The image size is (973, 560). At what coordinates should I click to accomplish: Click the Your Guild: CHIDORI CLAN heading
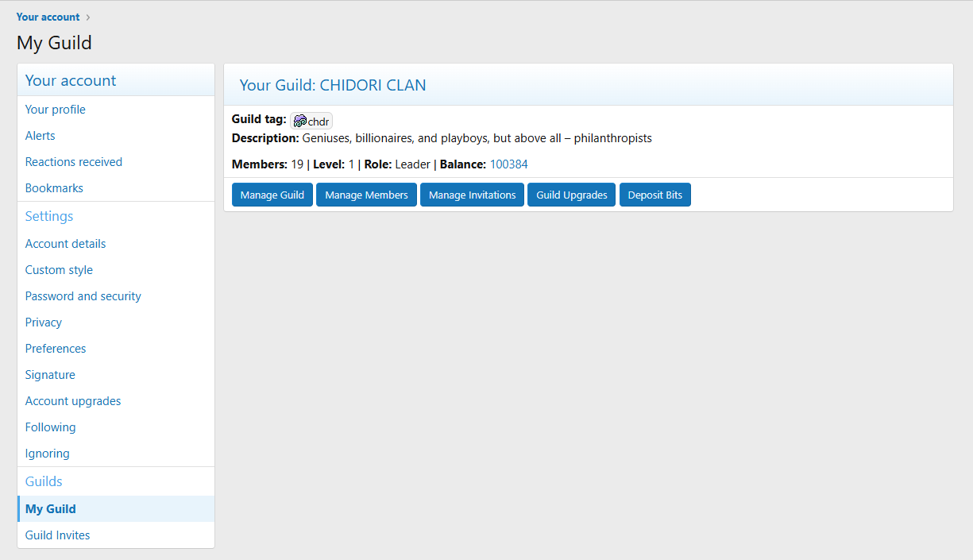tap(333, 85)
